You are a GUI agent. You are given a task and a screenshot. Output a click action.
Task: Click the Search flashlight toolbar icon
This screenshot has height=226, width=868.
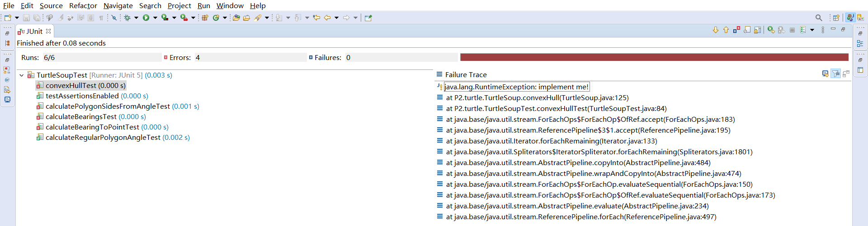pyautogui.click(x=258, y=18)
